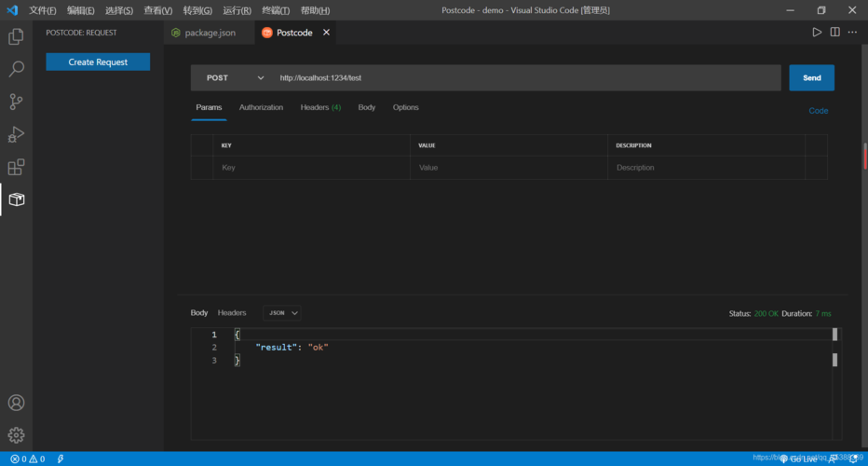The height and width of the screenshot is (466, 868).
Task: Open the 选择(S) menu
Action: [119, 10]
